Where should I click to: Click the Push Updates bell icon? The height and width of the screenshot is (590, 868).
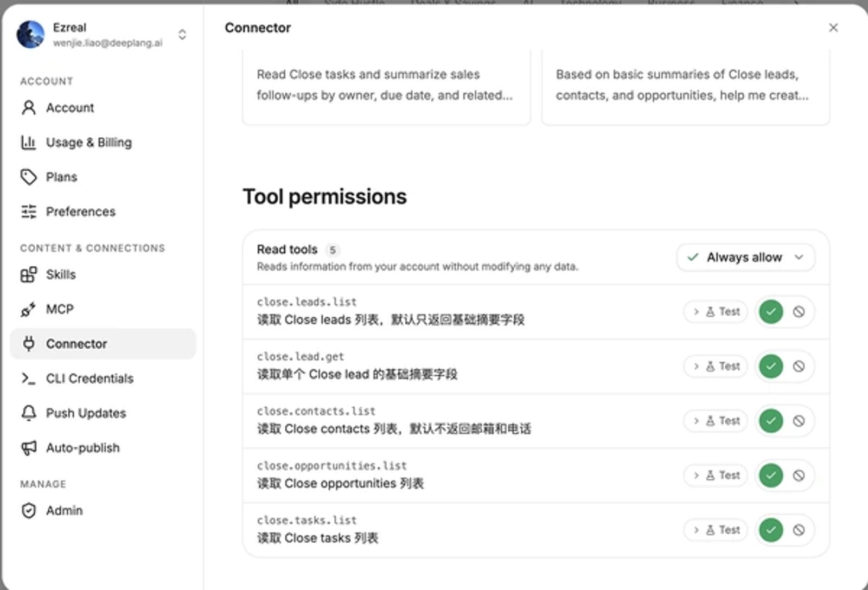click(29, 413)
